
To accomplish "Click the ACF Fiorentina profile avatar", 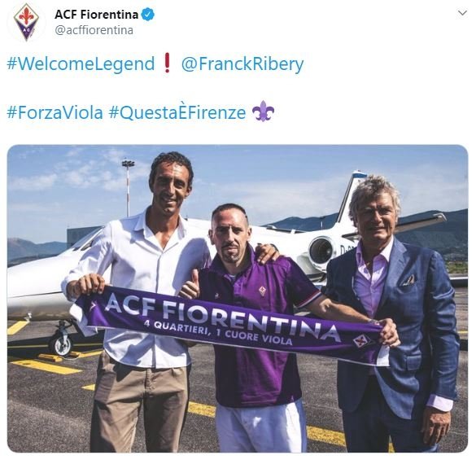I will 26,23.
